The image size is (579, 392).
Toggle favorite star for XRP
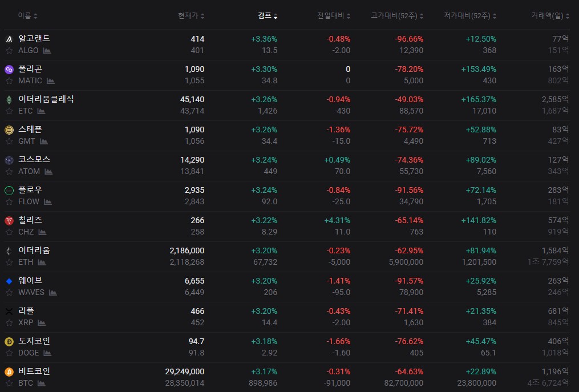(x=9, y=324)
